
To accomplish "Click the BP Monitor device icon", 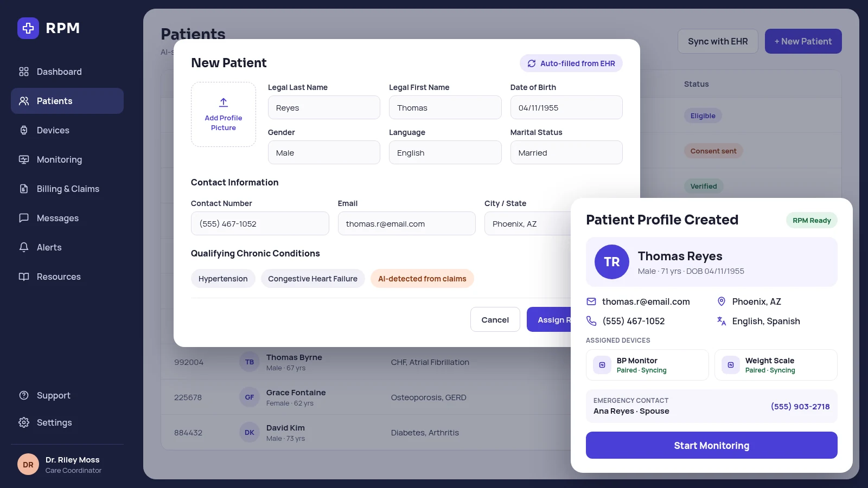I will 602,365.
